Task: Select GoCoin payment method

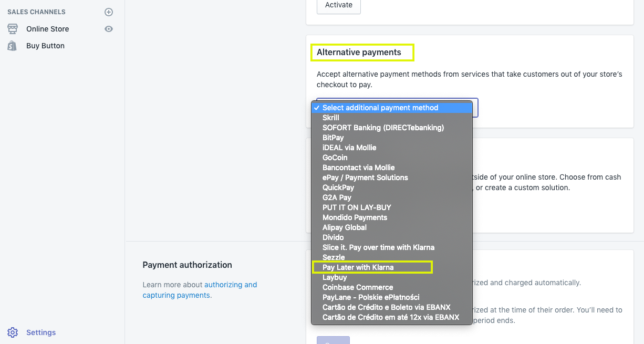Action: click(392, 158)
